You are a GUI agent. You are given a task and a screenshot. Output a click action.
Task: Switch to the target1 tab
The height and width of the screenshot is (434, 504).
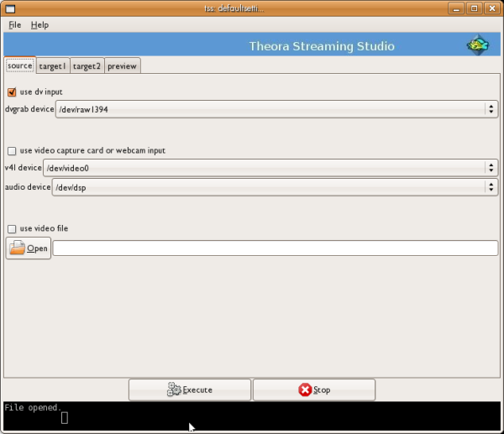(52, 66)
